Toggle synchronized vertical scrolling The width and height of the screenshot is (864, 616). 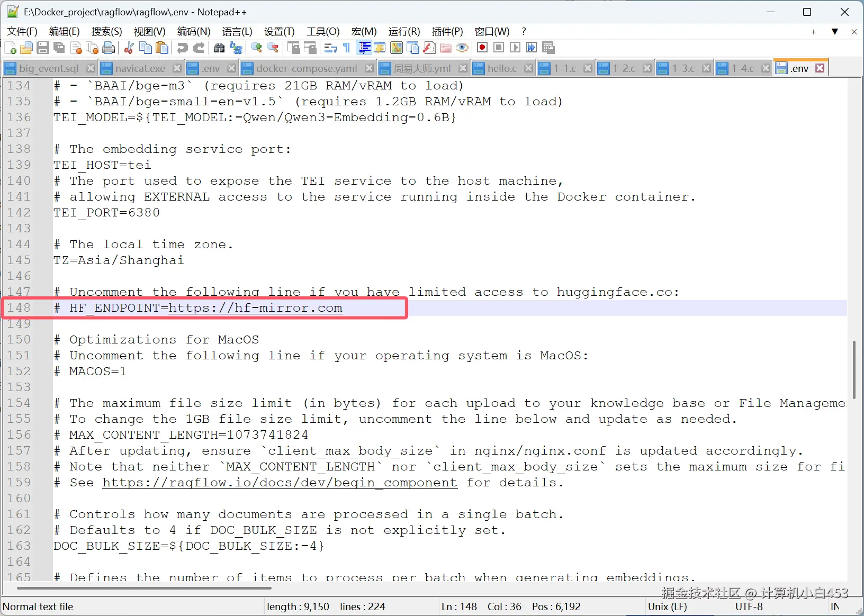(293, 48)
